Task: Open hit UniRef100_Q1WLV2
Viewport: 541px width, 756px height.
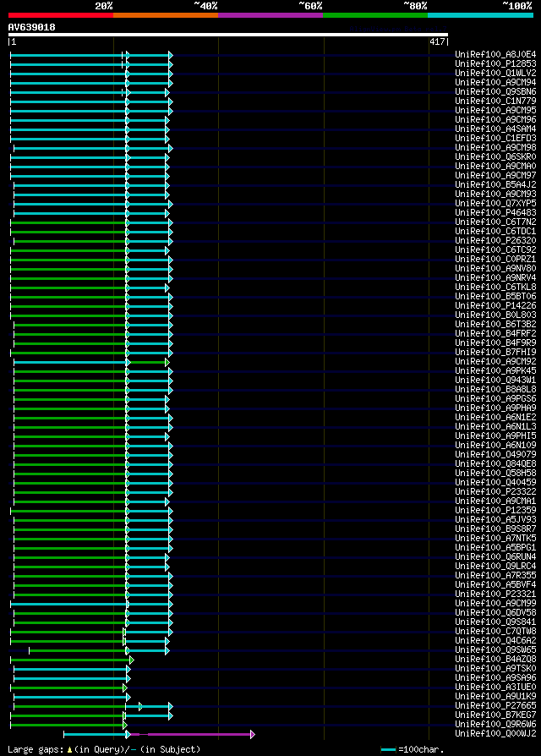Action: (x=495, y=73)
